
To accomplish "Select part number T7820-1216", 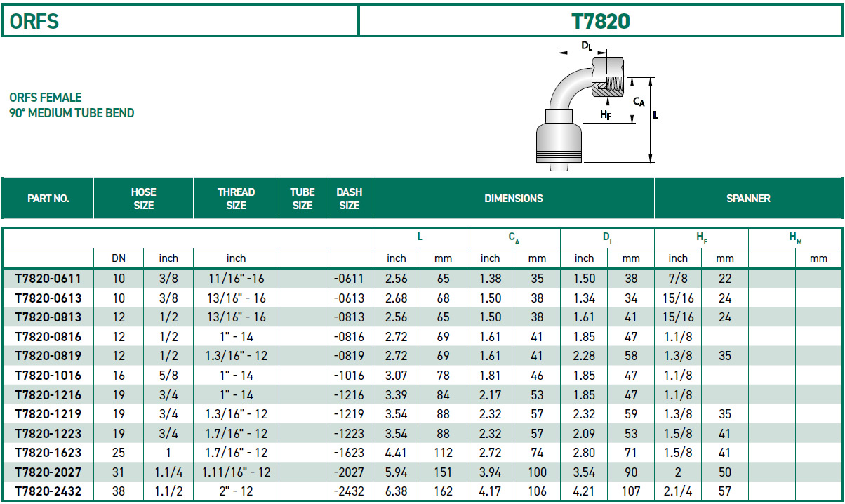I will click(x=48, y=395).
